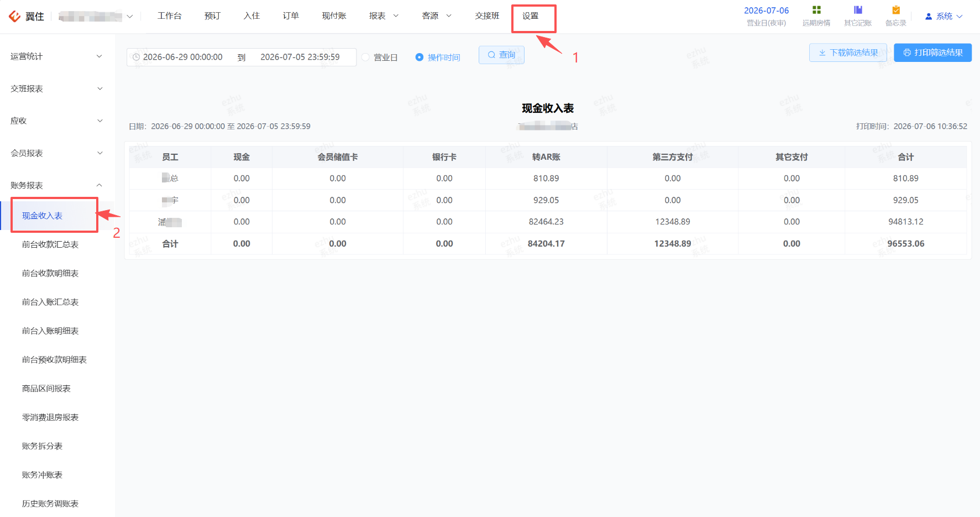Open the 备忘录 clipboard icon
This screenshot has height=517, width=980.
[896, 10]
